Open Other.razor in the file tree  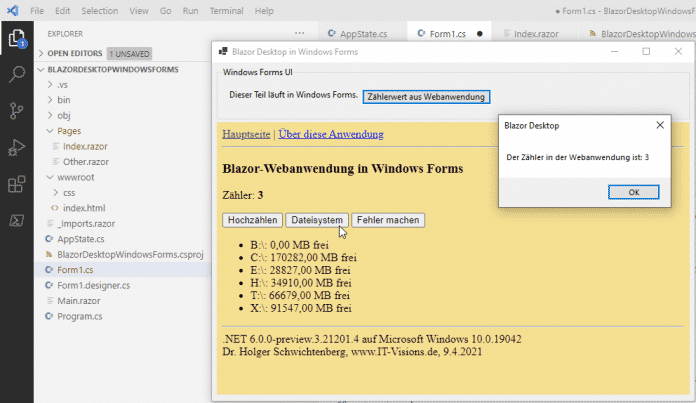(86, 162)
